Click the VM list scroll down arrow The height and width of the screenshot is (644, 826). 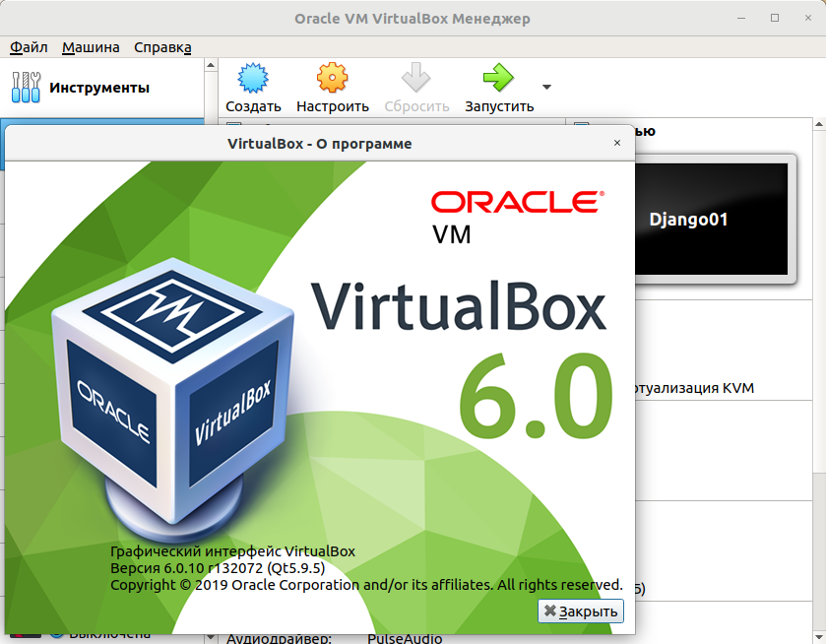click(211, 638)
